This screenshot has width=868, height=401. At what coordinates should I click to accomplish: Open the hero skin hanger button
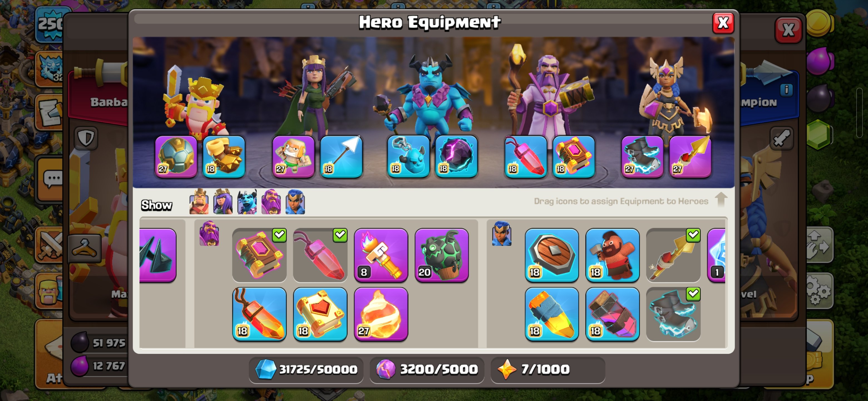(84, 248)
